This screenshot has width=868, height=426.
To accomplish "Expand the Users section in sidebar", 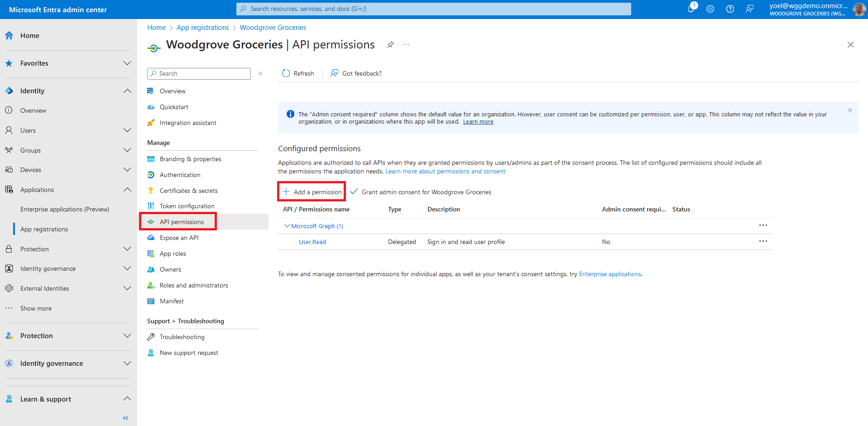I will tap(127, 130).
